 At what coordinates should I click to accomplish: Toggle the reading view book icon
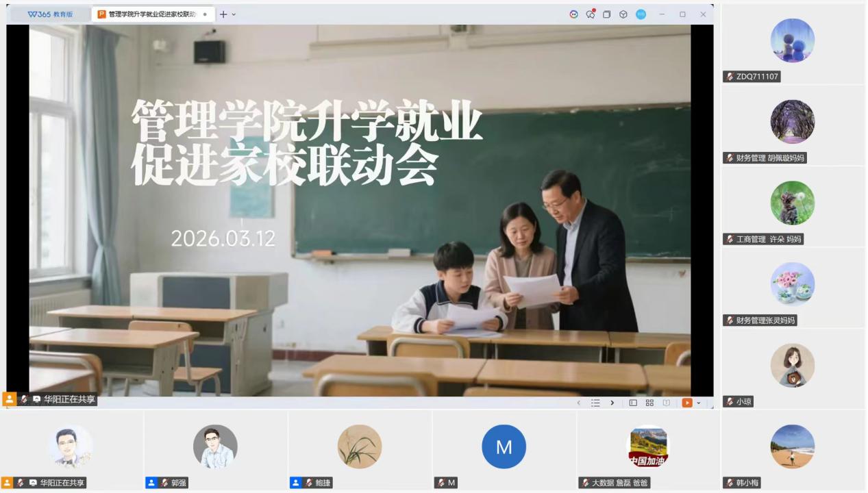(x=666, y=403)
